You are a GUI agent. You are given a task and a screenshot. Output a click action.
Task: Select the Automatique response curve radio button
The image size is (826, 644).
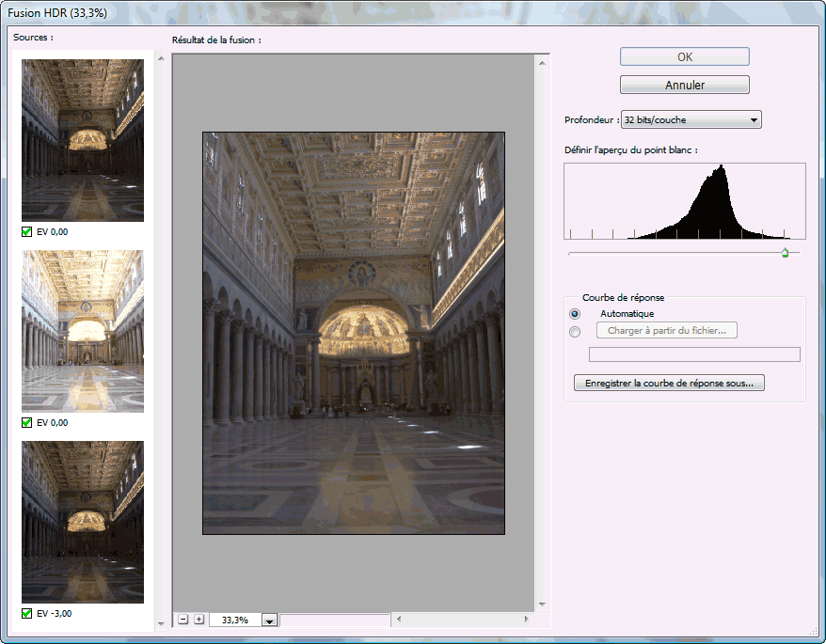575,314
